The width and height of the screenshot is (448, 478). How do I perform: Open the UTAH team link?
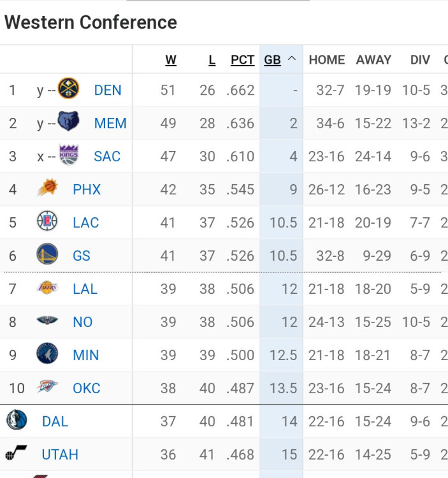click(60, 455)
